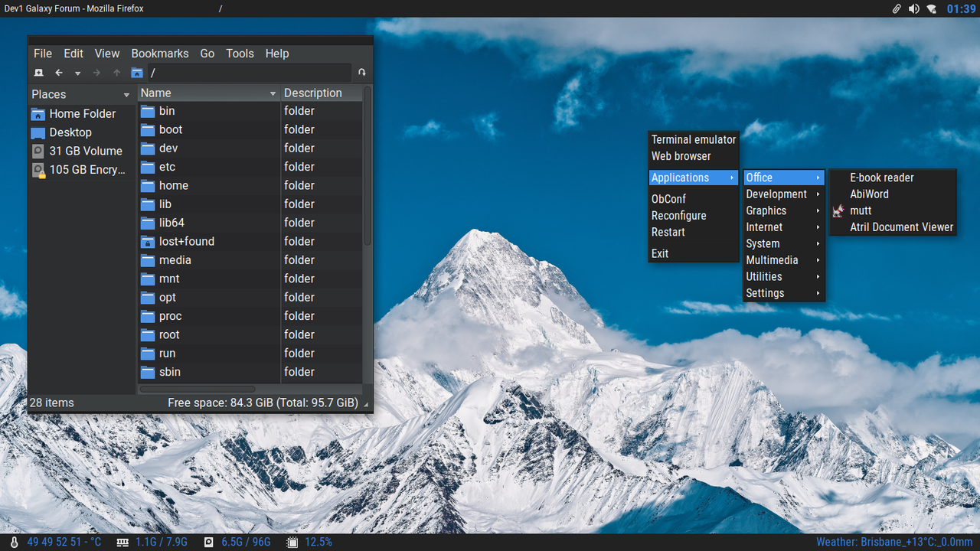Viewport: 980px width, 551px height.
Task: Click the bin folder icon
Action: pyautogui.click(x=148, y=111)
